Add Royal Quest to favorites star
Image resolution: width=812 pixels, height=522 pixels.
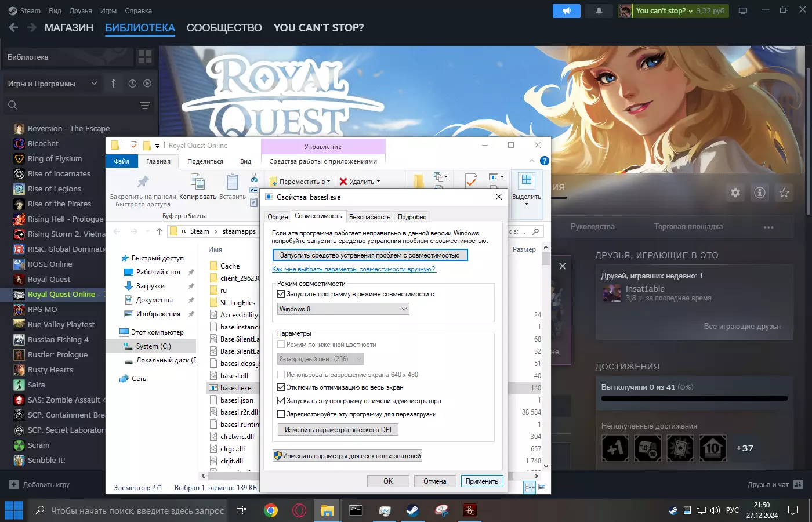click(x=784, y=193)
